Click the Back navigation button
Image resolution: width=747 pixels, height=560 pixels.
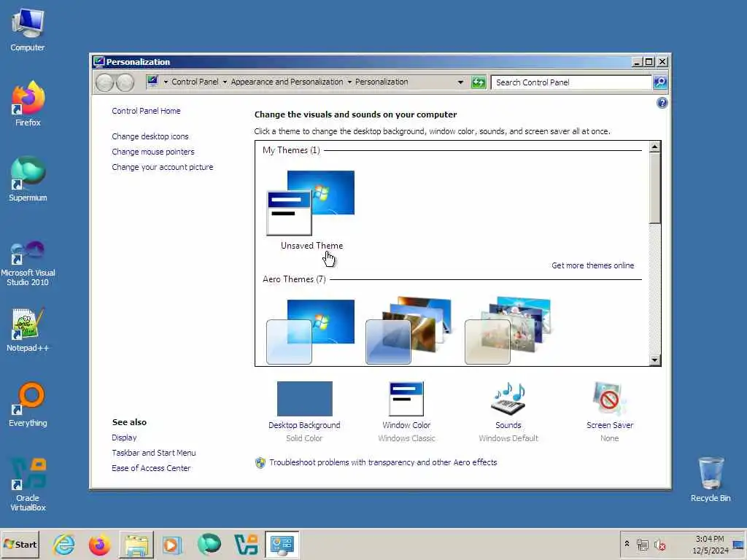[x=104, y=82]
